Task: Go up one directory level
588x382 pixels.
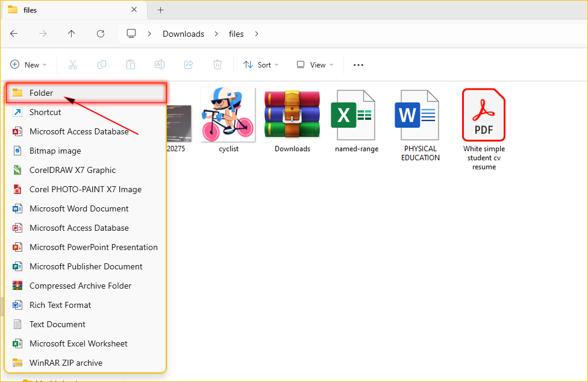Action: tap(72, 34)
